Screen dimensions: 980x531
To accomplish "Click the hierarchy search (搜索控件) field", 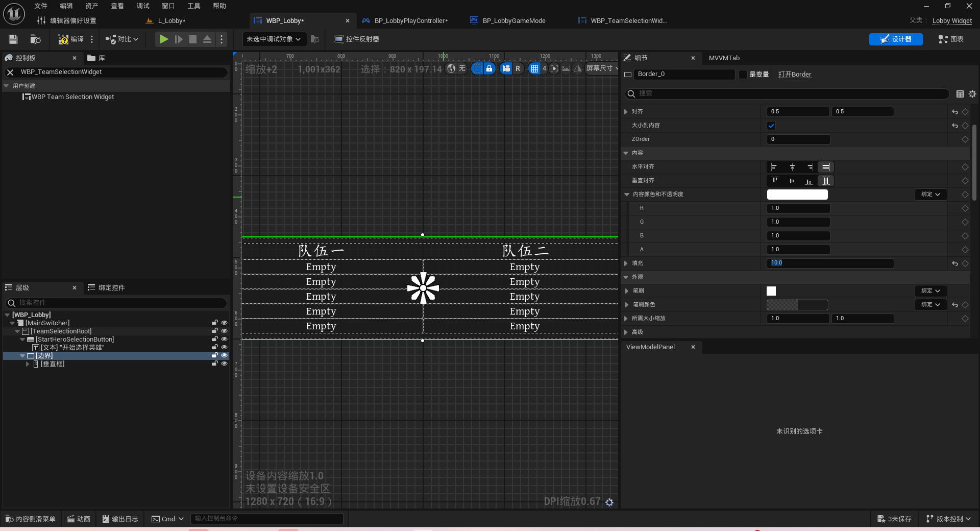I will (x=116, y=303).
